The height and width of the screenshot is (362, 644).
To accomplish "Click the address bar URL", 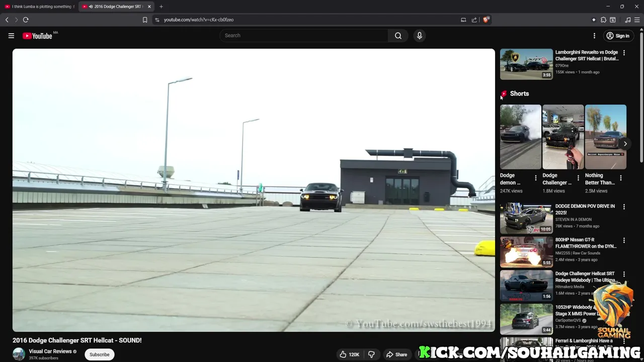I will click(x=199, y=20).
